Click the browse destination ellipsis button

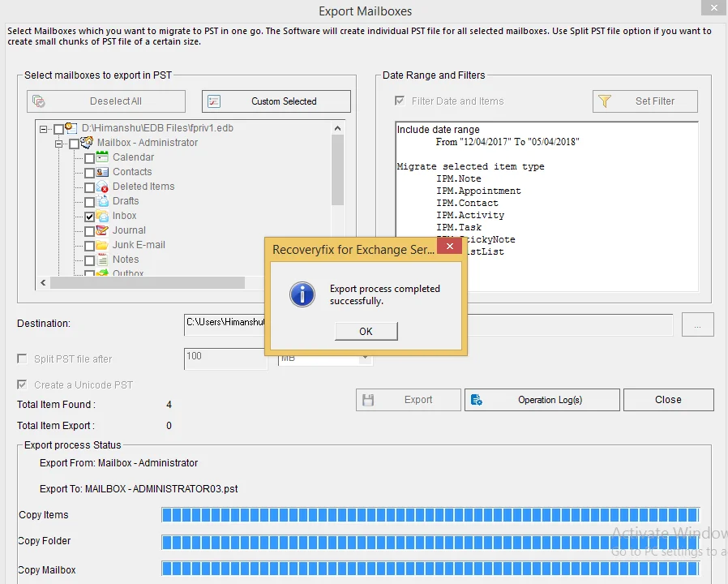[x=697, y=324]
